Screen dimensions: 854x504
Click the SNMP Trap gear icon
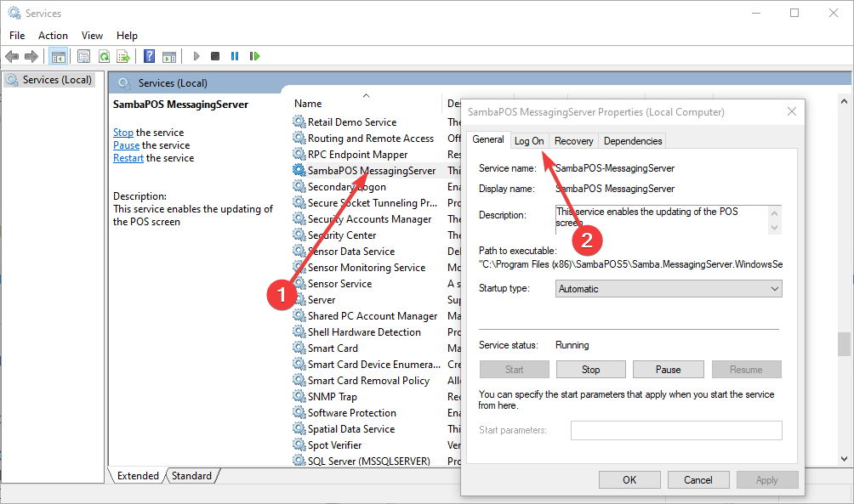click(299, 396)
